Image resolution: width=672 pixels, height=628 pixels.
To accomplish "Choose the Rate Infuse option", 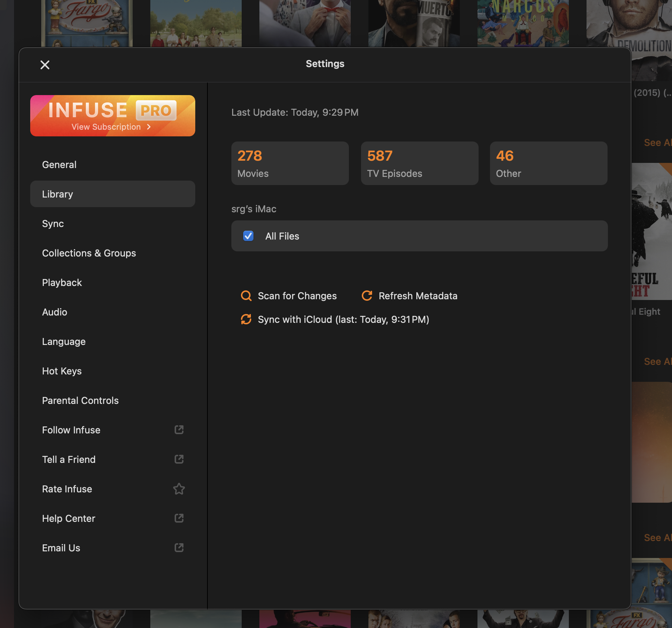I will (113, 489).
